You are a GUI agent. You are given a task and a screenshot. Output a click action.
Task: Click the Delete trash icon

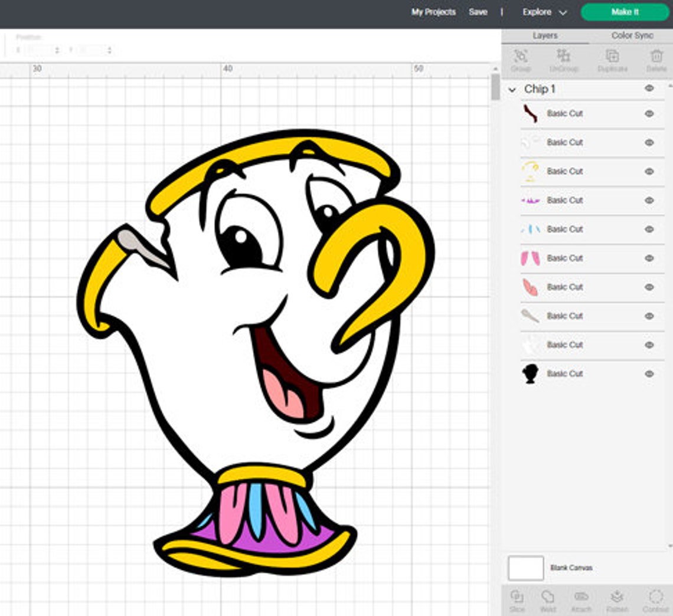(656, 61)
